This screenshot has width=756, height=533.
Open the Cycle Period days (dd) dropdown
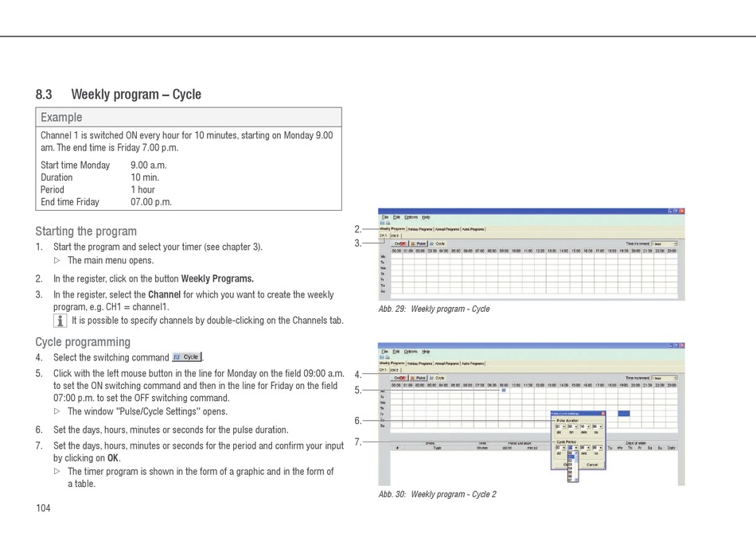tap(561, 448)
